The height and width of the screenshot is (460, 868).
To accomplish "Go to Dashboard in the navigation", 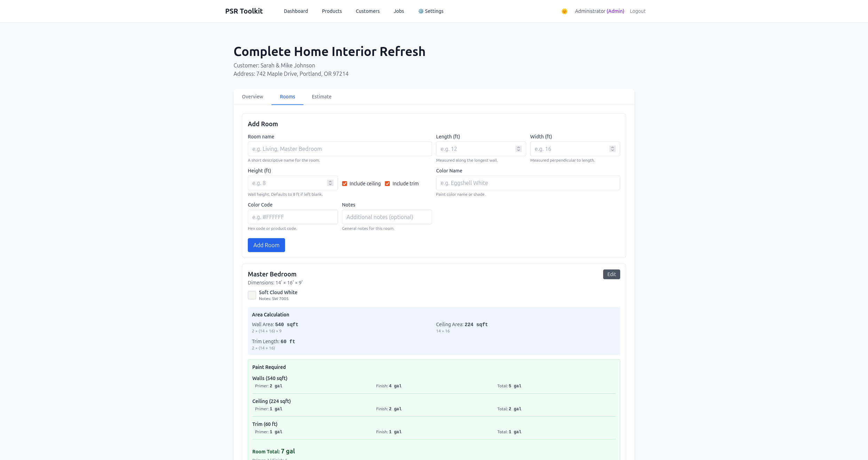I will 296,11.
